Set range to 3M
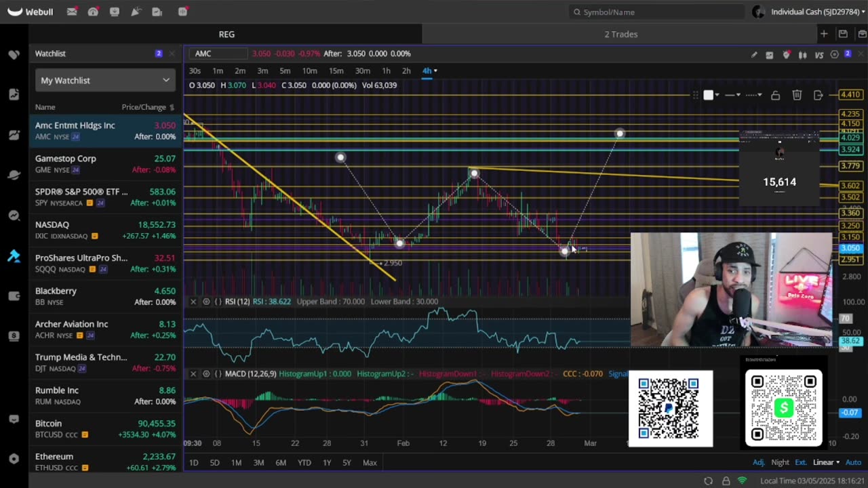 pos(258,462)
